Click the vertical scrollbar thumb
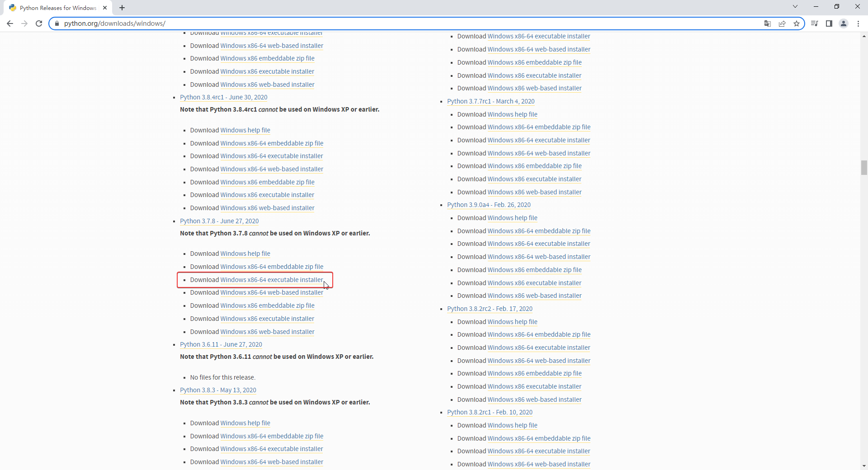The height and width of the screenshot is (470, 868). [x=864, y=167]
